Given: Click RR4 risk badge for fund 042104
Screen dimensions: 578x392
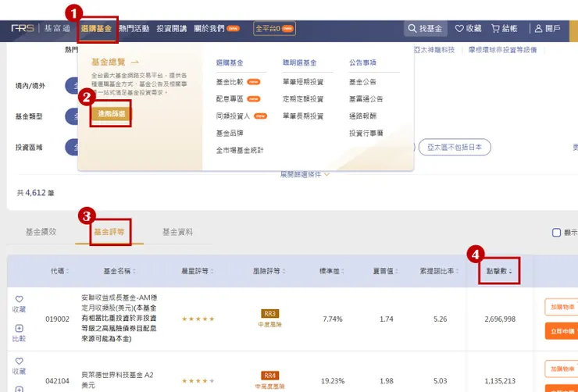Looking at the screenshot, I should [x=269, y=376].
